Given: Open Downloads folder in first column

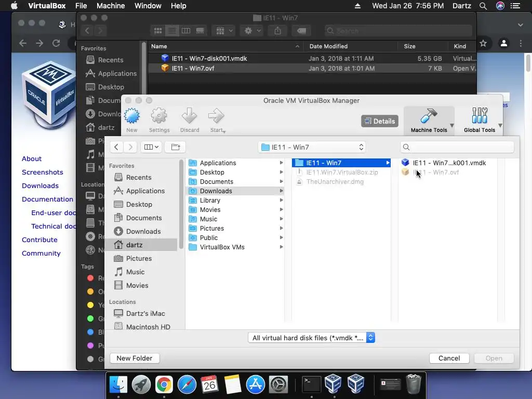Looking at the screenshot, I should (236, 191).
